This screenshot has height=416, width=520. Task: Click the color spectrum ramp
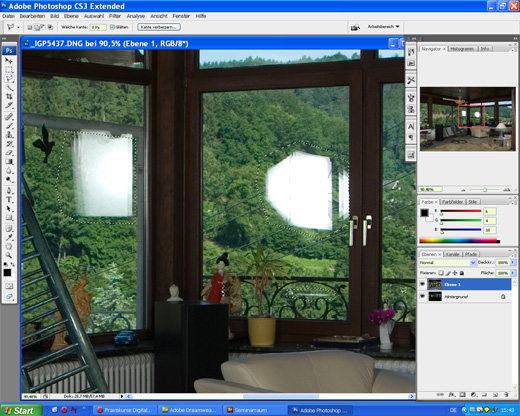(459, 241)
